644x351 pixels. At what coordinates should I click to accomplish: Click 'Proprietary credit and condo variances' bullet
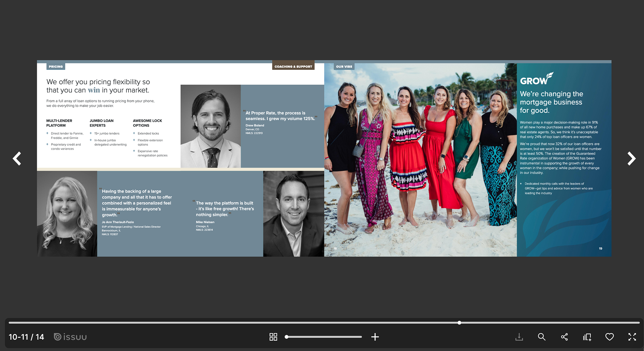(x=66, y=146)
